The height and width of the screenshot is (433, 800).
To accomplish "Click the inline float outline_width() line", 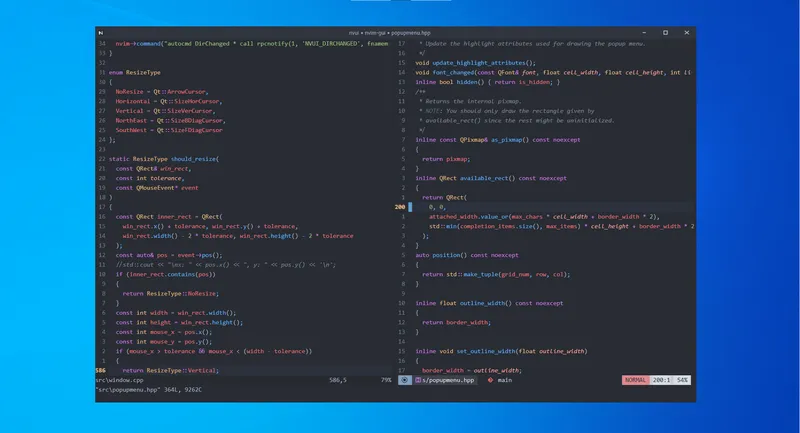I will [489, 303].
